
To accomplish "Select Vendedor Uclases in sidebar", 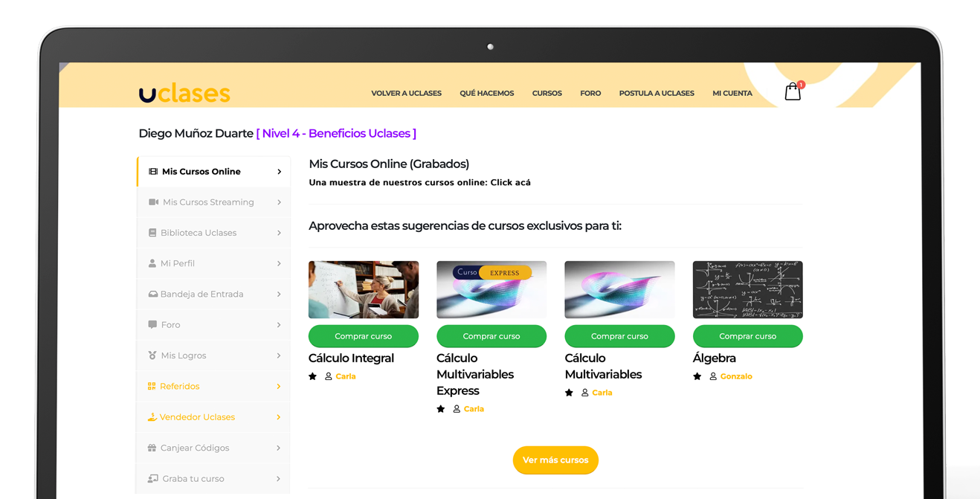I will click(214, 417).
